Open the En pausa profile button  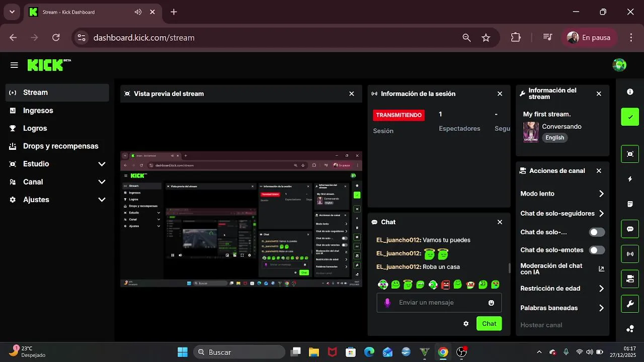(x=589, y=38)
